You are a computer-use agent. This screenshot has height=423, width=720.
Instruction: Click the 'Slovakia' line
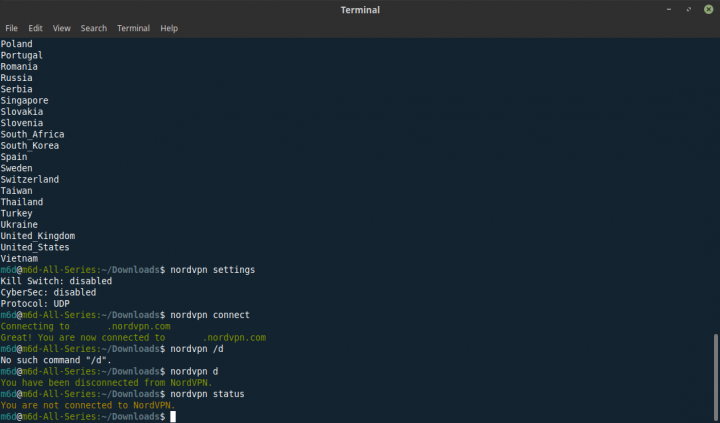click(x=22, y=112)
